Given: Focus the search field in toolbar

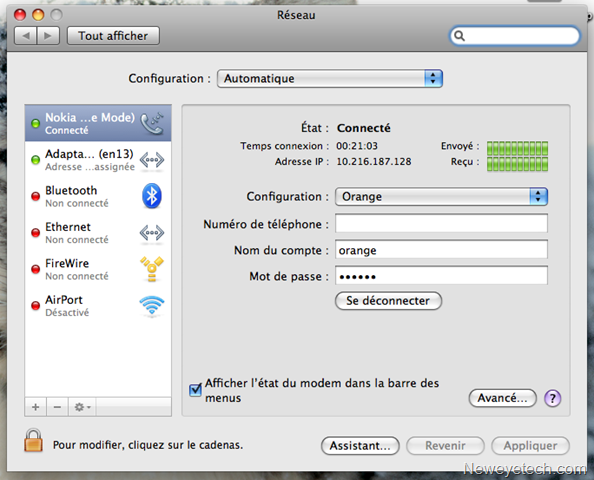Looking at the screenshot, I should (515, 36).
